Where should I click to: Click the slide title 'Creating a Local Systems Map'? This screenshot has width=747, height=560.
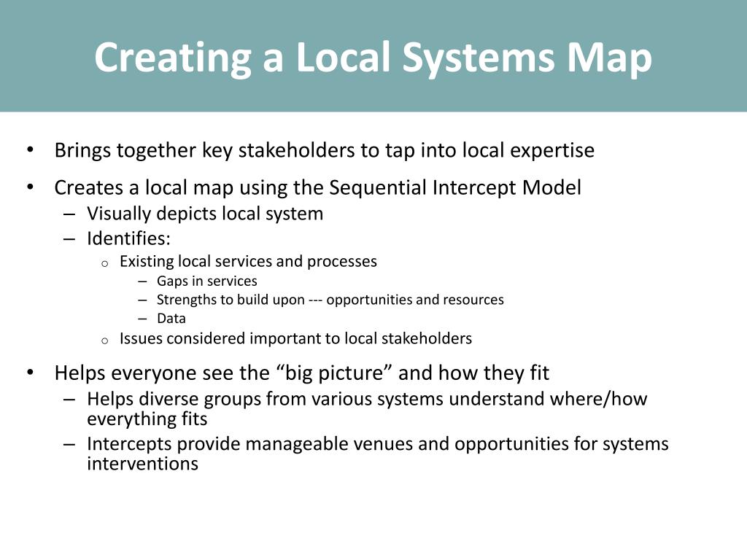coord(373,58)
